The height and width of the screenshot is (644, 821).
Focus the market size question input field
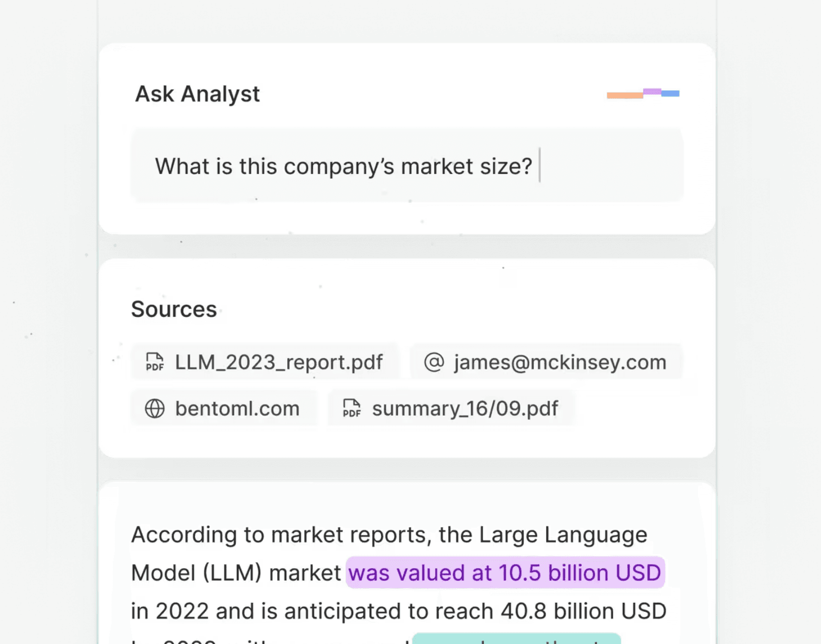(x=406, y=166)
